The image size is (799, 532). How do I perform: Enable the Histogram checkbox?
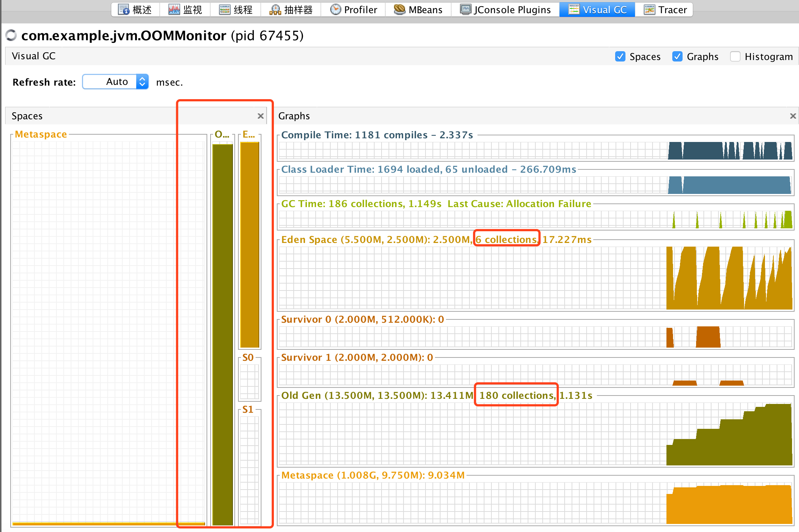coord(735,56)
